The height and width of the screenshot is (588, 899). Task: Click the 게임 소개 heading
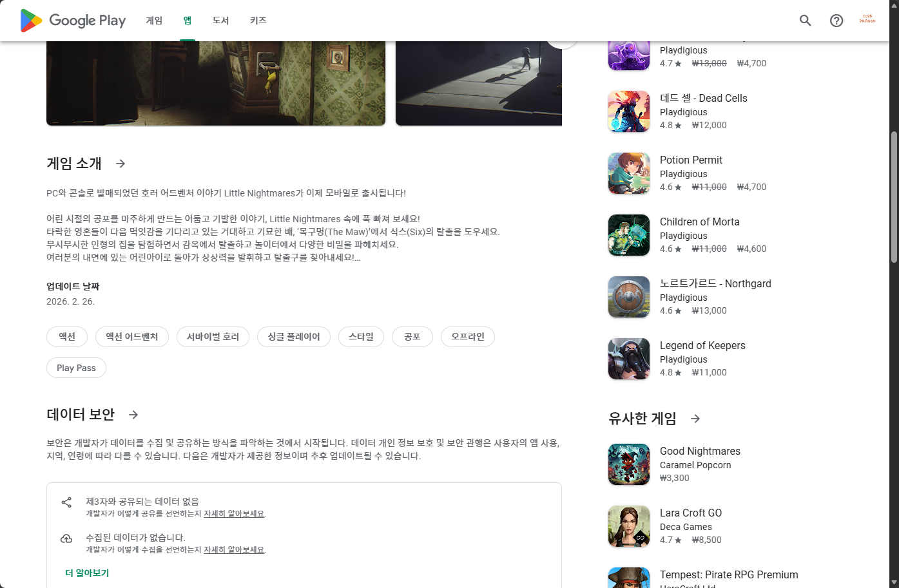(74, 164)
